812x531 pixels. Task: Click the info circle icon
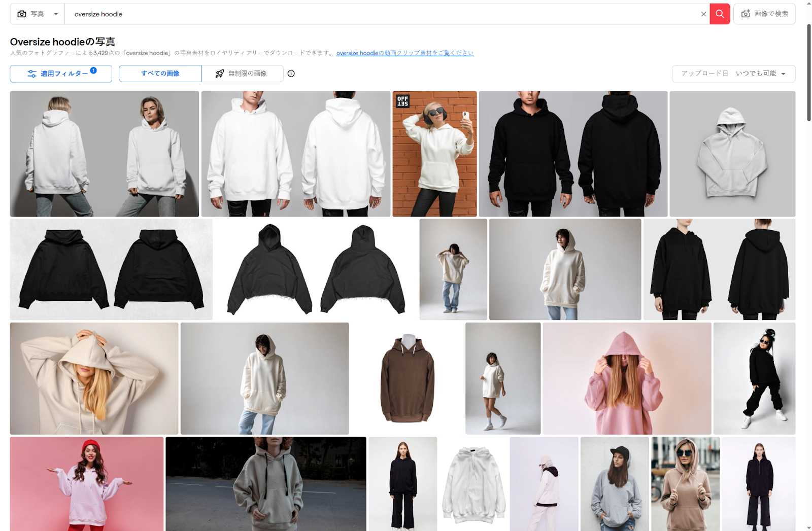tap(291, 74)
